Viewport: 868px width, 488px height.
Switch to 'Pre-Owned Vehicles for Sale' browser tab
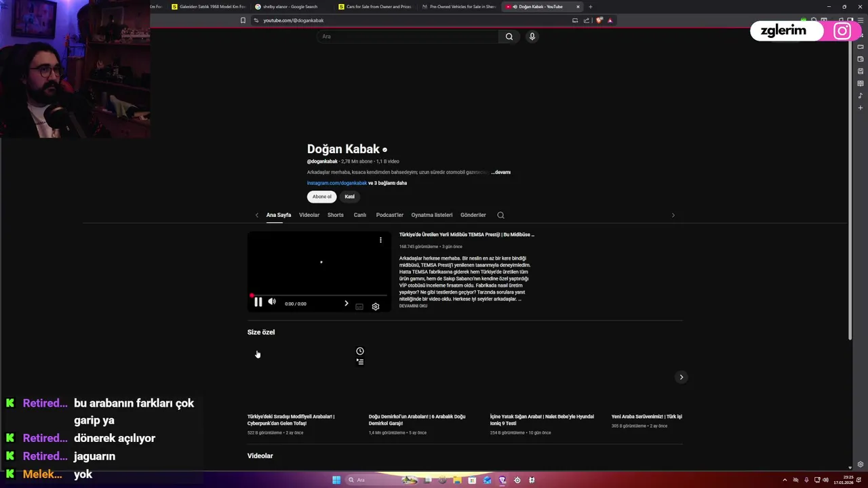tap(458, 7)
